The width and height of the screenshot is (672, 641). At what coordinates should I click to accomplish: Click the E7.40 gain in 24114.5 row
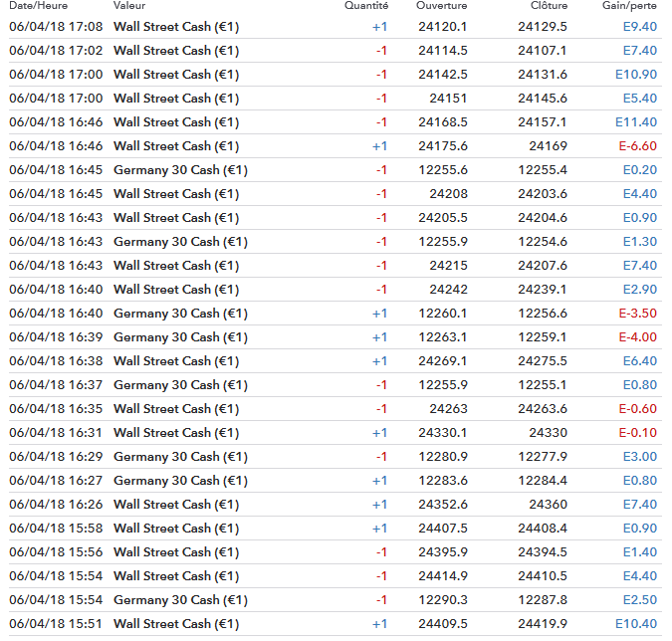[640, 51]
